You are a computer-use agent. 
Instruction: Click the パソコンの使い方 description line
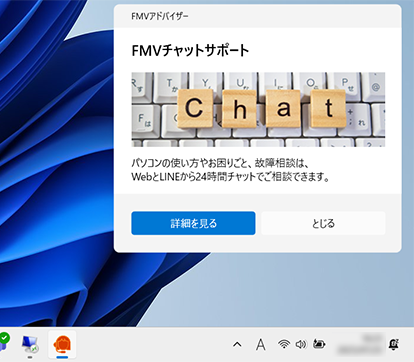221,163
